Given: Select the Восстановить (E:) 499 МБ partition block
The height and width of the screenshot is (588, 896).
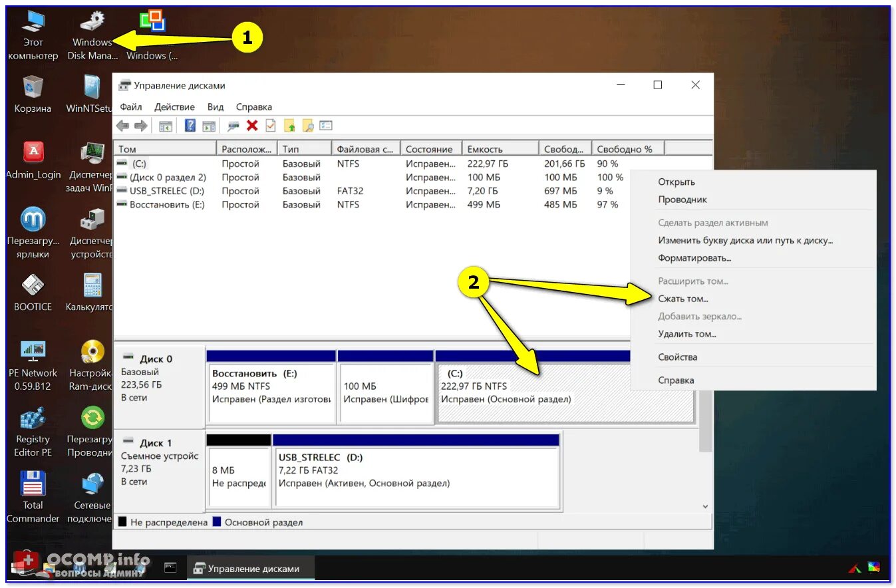Looking at the screenshot, I should (271, 387).
